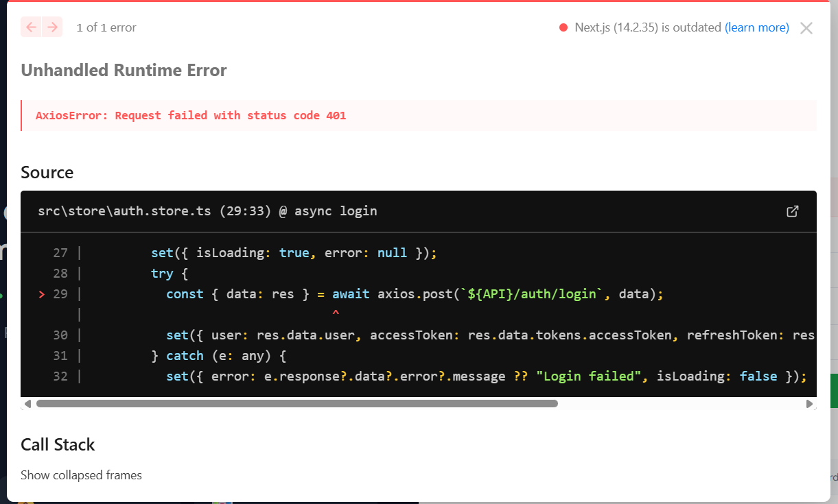Click the 'Unhandled Runtime Error' heading

pyautogui.click(x=124, y=70)
